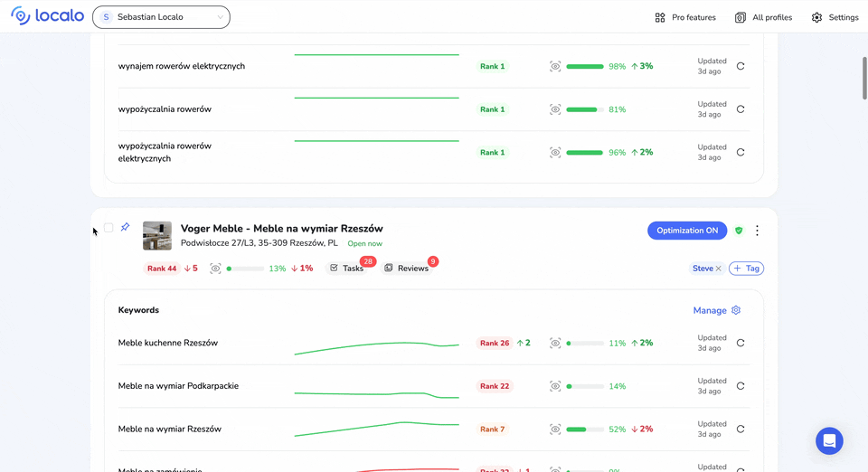Viewport: 868px width, 472px height.
Task: Open the three-dot menu for Voger Meble
Action: coord(758,231)
